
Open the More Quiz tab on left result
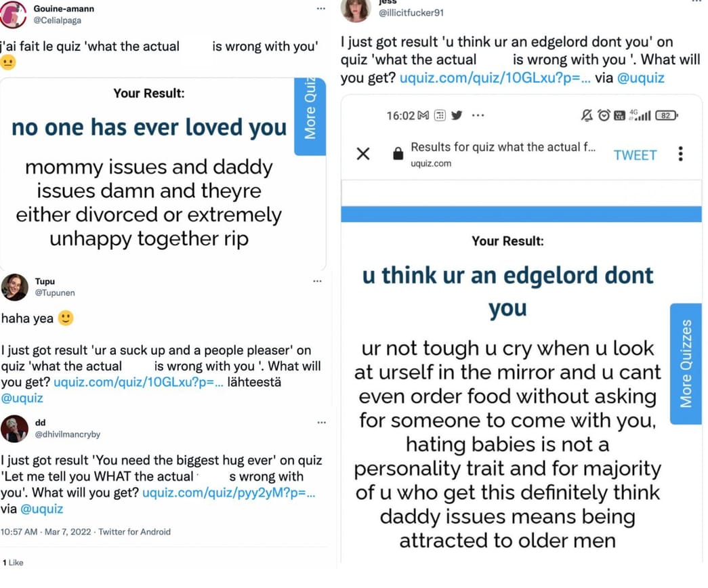(310, 117)
